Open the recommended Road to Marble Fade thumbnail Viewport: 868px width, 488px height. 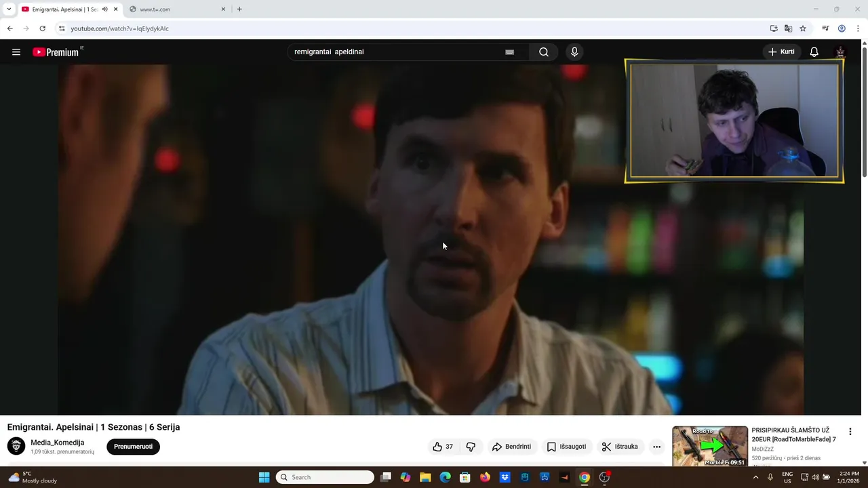click(710, 446)
